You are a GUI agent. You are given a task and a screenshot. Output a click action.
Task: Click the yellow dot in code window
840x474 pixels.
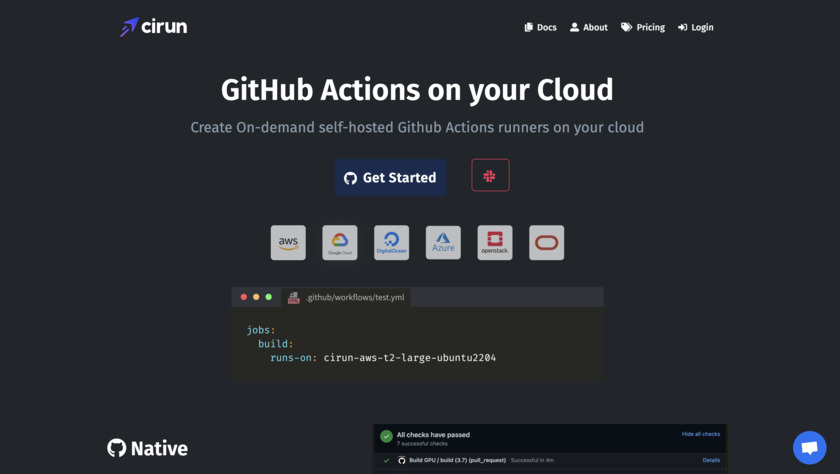(256, 297)
